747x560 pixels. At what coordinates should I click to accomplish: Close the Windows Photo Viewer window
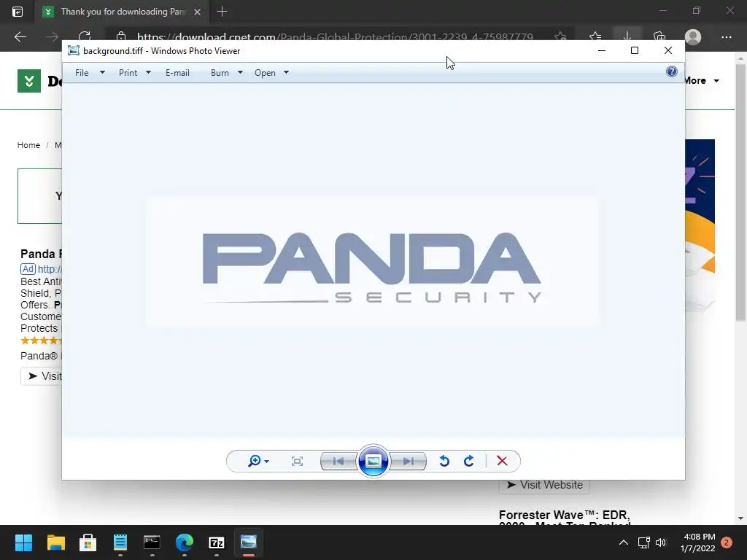(x=668, y=50)
